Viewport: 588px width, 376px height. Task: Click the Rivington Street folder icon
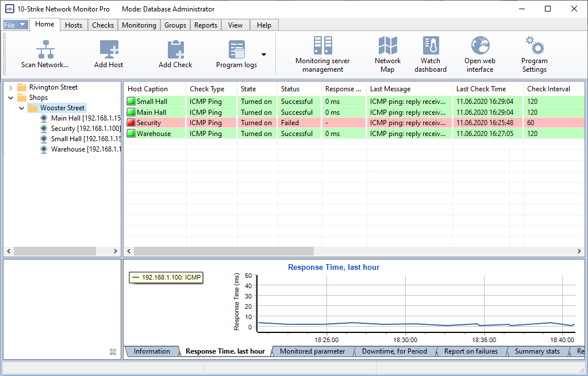22,87
